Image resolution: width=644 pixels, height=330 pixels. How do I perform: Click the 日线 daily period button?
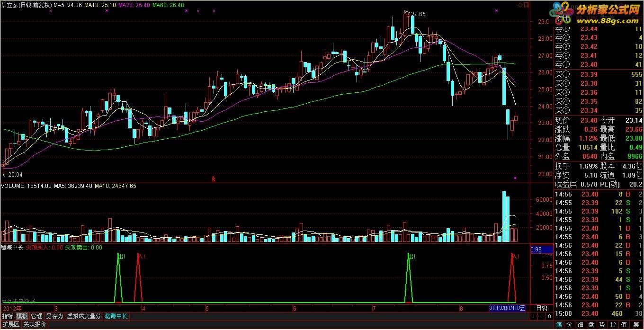click(541, 308)
